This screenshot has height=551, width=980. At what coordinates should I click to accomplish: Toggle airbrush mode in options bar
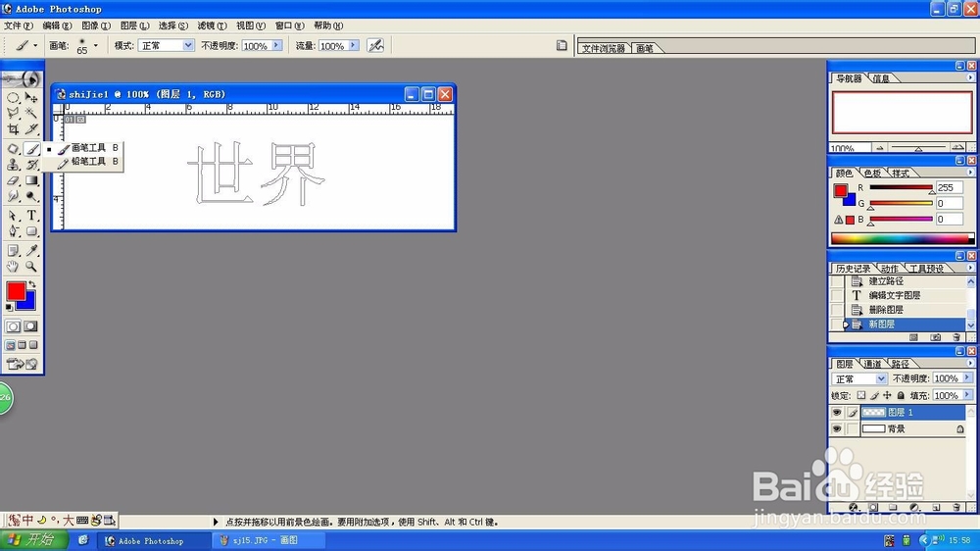coord(375,46)
